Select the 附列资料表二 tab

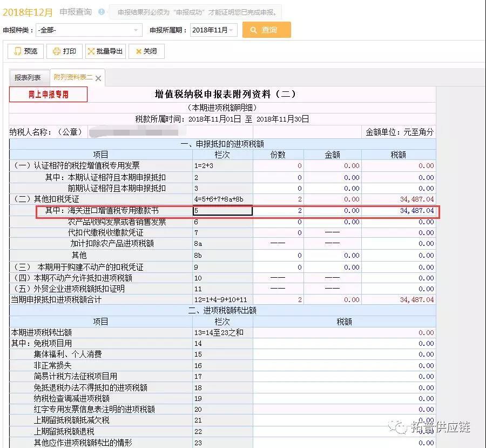(x=72, y=78)
